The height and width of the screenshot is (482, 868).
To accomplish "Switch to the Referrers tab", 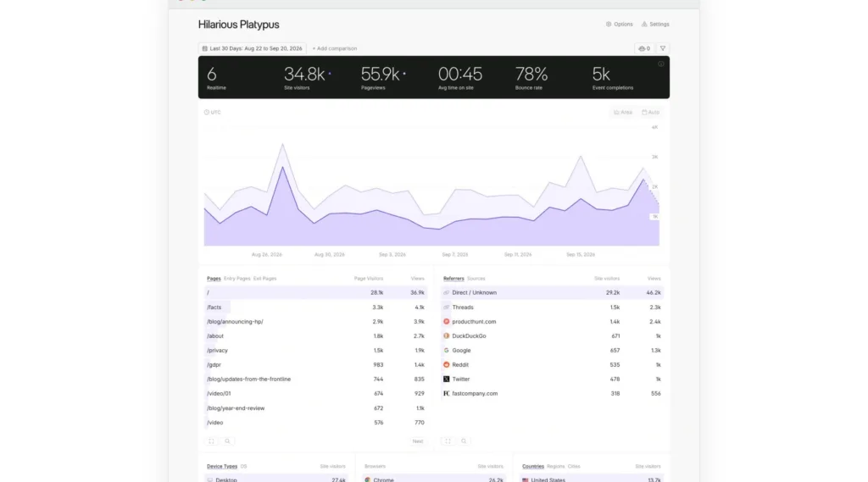I will [453, 279].
